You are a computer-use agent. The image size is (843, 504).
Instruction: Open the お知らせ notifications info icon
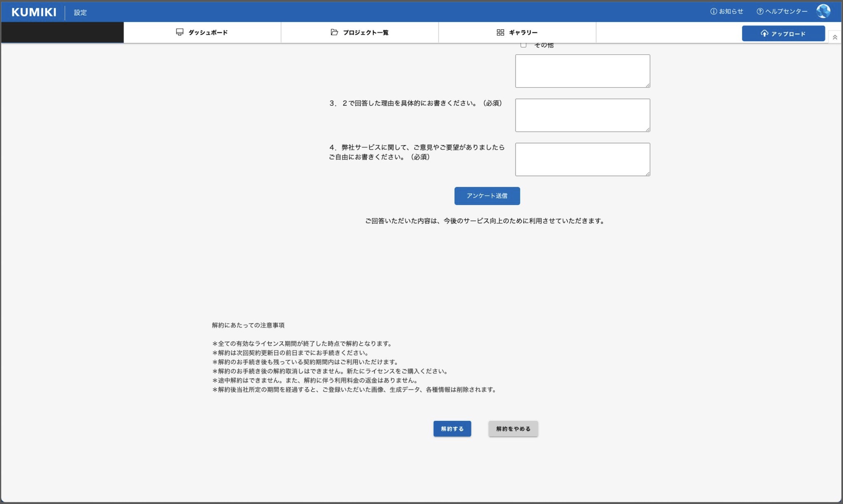(714, 12)
